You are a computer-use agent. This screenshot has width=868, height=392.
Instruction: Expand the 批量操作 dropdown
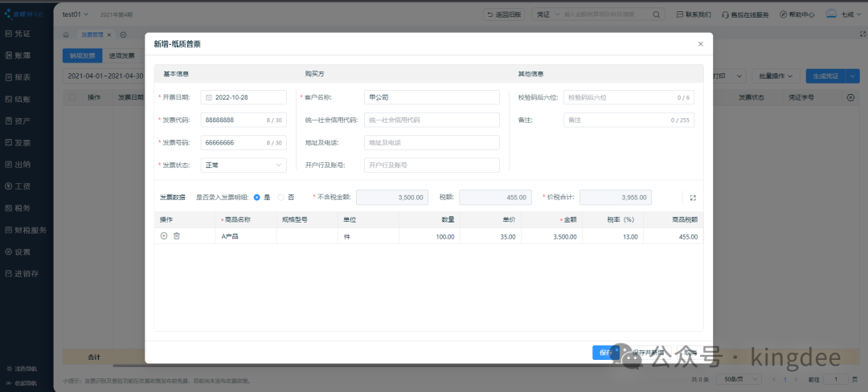776,76
